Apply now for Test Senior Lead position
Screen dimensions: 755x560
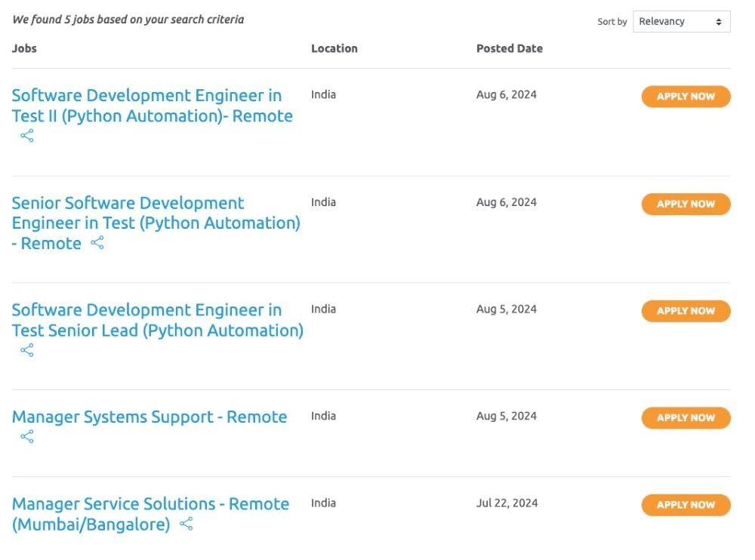coord(686,311)
